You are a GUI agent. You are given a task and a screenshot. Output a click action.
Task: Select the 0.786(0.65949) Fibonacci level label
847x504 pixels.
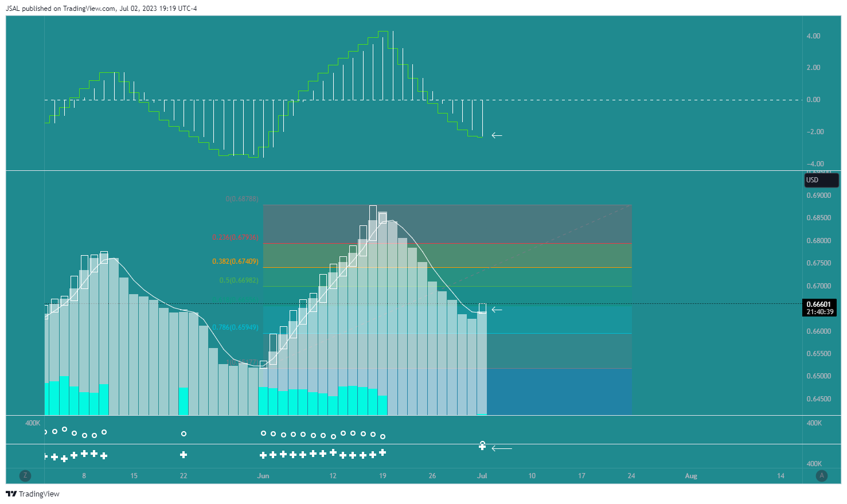pos(235,327)
